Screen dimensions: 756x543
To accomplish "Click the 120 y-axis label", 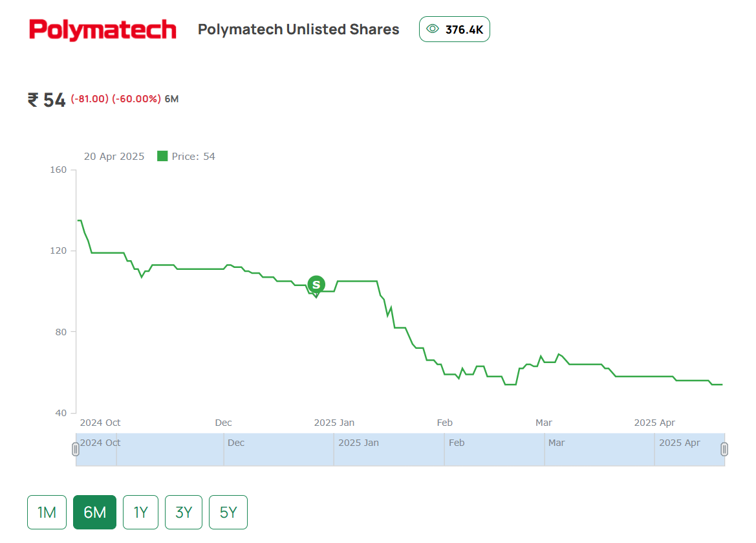I will pos(58,250).
